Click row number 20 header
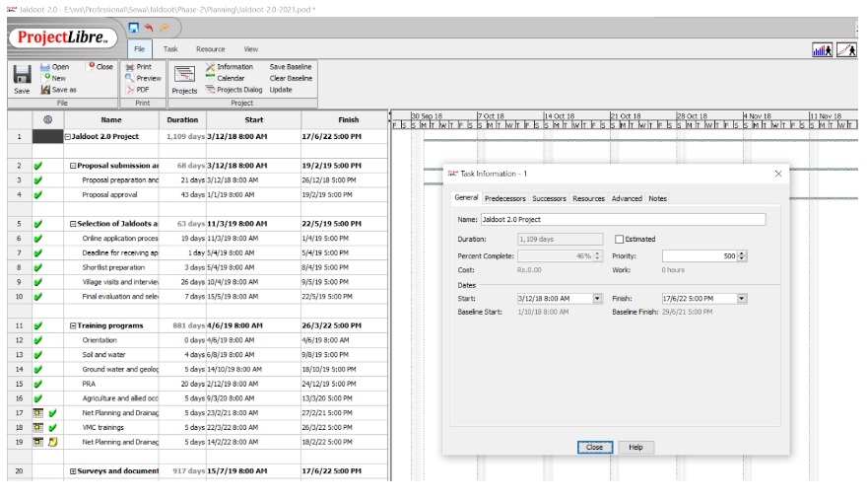The width and height of the screenshot is (868, 500). pyautogui.click(x=20, y=471)
